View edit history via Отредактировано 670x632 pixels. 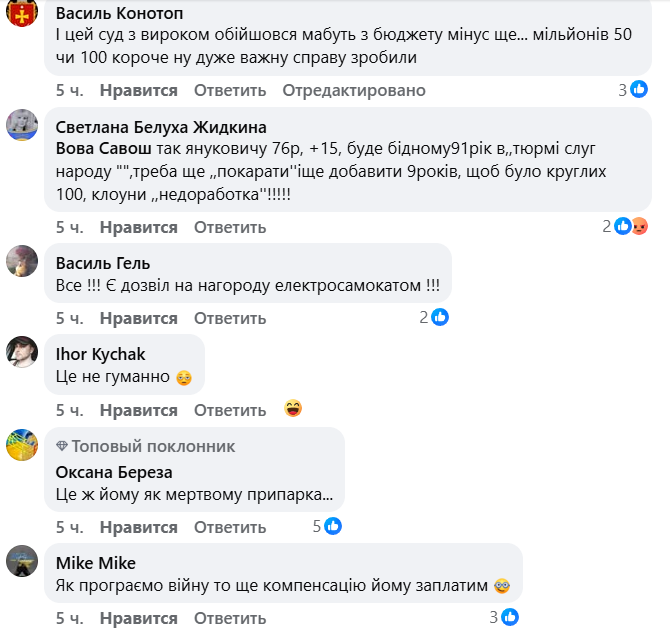(354, 90)
